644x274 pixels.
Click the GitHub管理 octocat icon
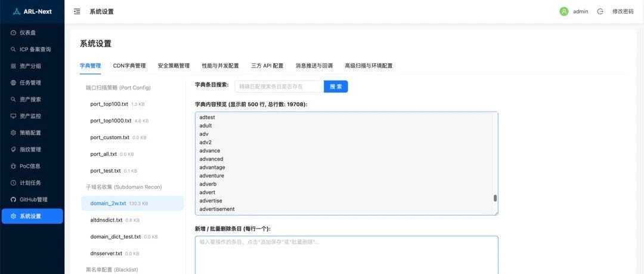click(x=13, y=199)
